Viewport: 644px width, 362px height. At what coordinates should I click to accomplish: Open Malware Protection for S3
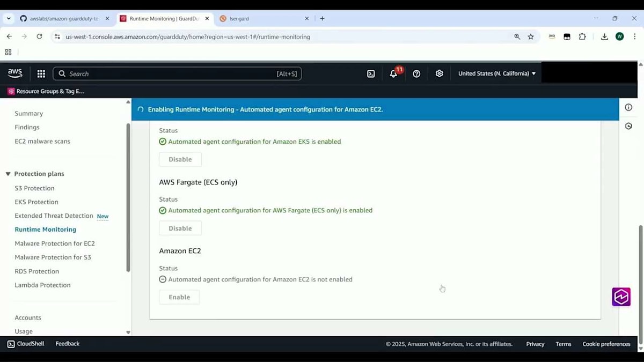pos(53,257)
